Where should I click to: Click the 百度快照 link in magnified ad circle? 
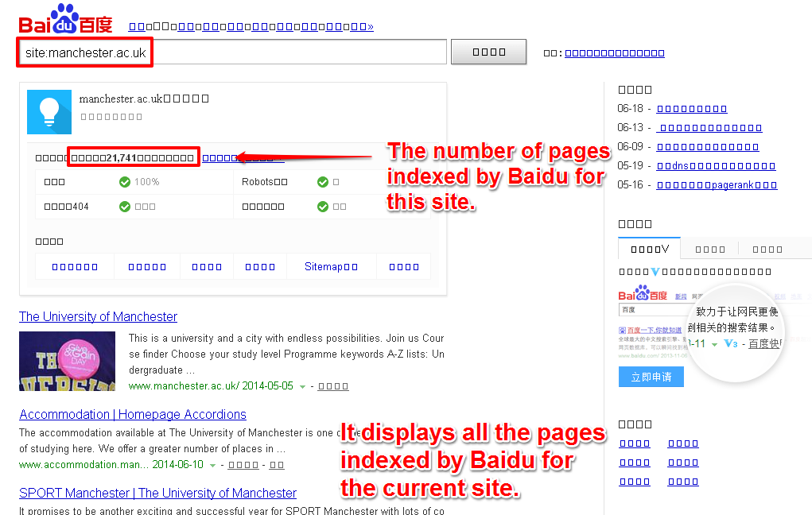(763, 343)
